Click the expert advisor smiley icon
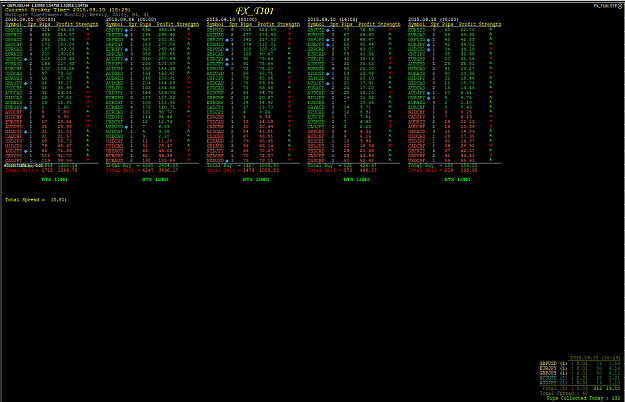Viewport: 625px width, 402px height. click(x=620, y=6)
